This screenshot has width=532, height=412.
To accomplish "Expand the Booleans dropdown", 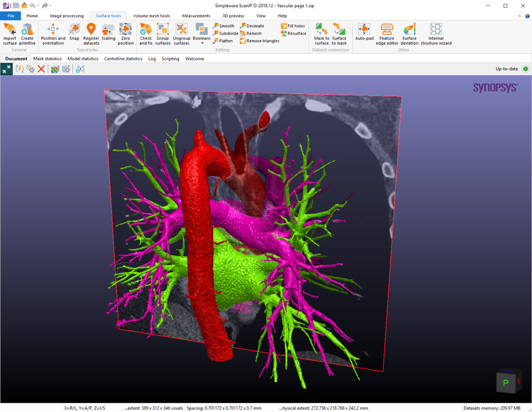I will (202, 43).
